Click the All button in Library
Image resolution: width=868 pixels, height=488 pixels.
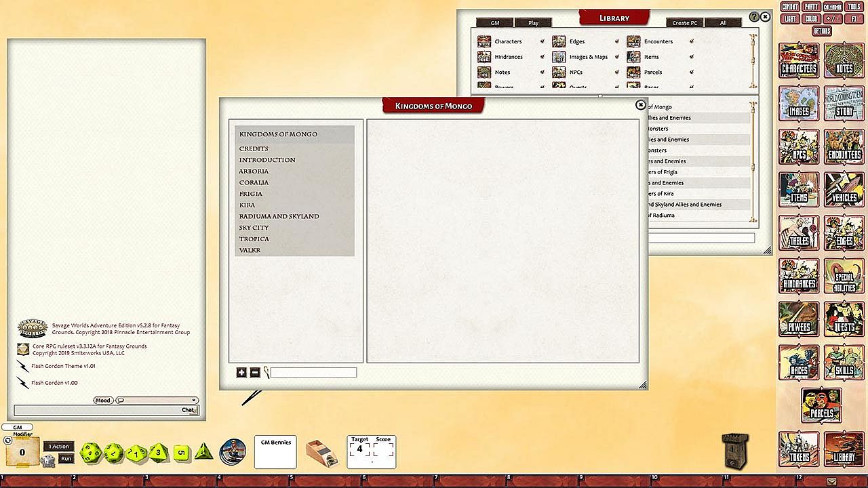(x=723, y=23)
